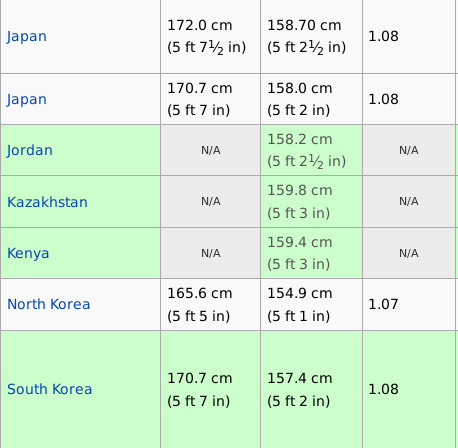The height and width of the screenshot is (448, 458).
Task: Click Jordan's 158.2 cm height cell
Action: [x=311, y=150]
